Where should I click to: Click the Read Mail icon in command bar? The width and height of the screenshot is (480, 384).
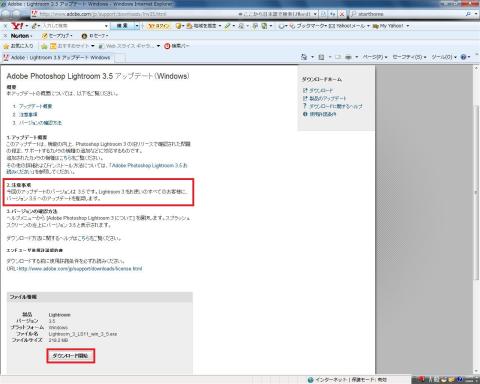(x=338, y=57)
